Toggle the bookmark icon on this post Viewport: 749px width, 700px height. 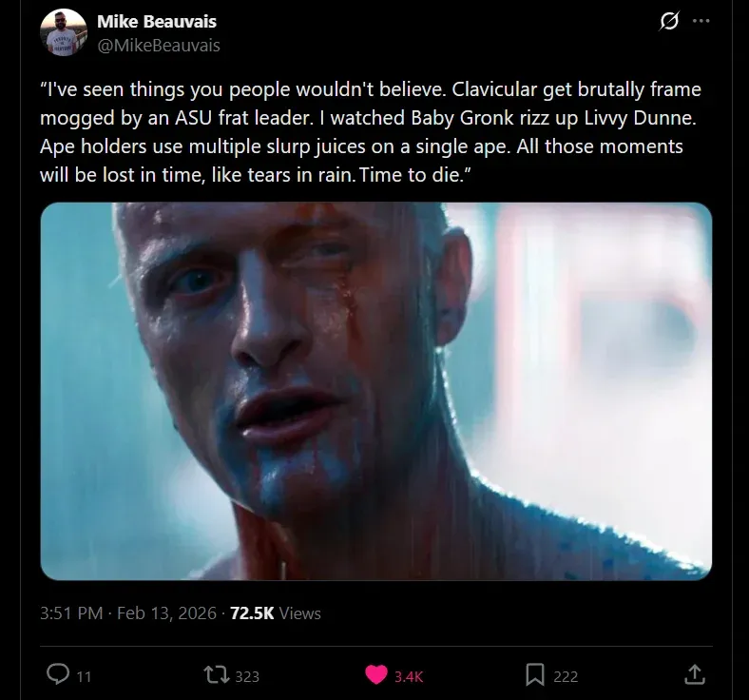(x=535, y=674)
